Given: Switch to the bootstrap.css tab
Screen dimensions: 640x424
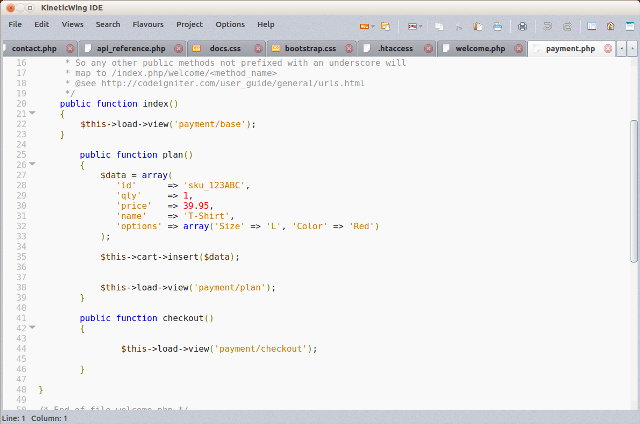Looking at the screenshot, I should click(310, 48).
